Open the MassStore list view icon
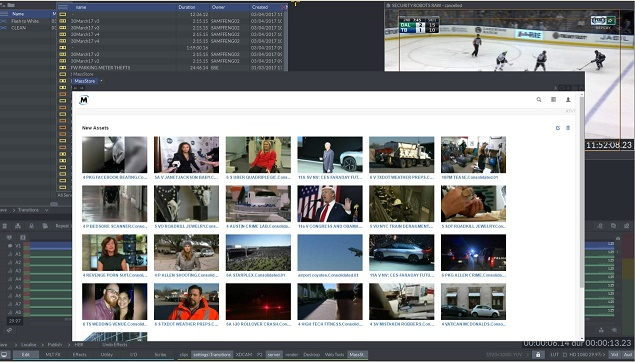The image size is (635, 362). point(553,100)
